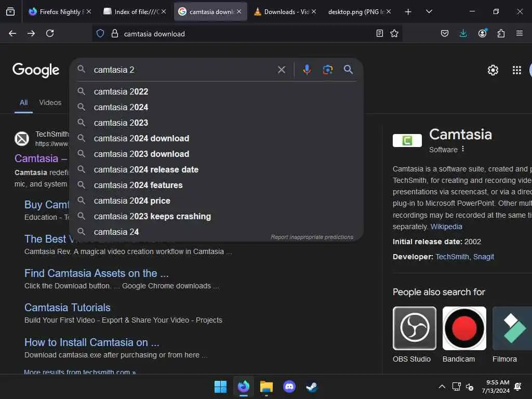Choose suggestion camtasia 2024 price
The image size is (532, 399).
point(217,201)
